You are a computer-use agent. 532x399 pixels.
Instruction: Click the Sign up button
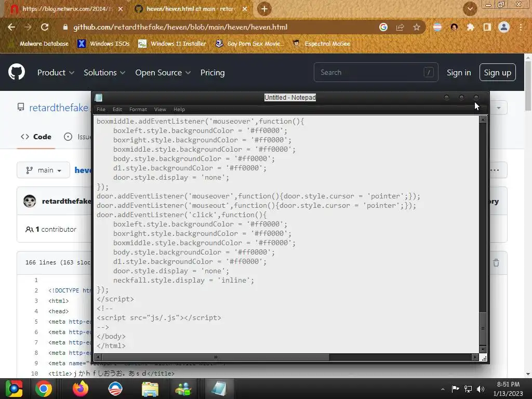point(497,72)
